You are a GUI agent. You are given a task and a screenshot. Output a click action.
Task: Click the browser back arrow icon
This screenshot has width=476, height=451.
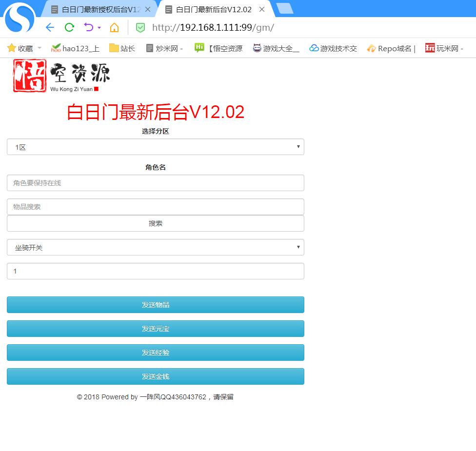tap(50, 27)
